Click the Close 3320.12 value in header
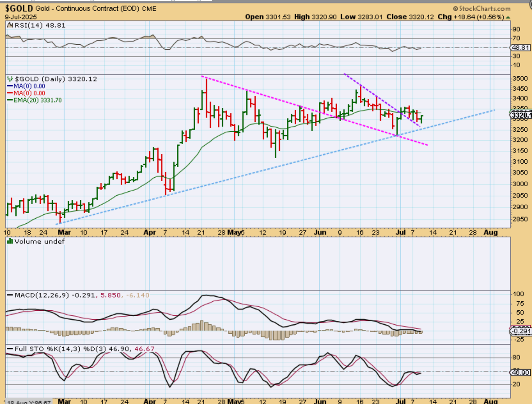This screenshot has width=532, height=404. [x=411, y=17]
